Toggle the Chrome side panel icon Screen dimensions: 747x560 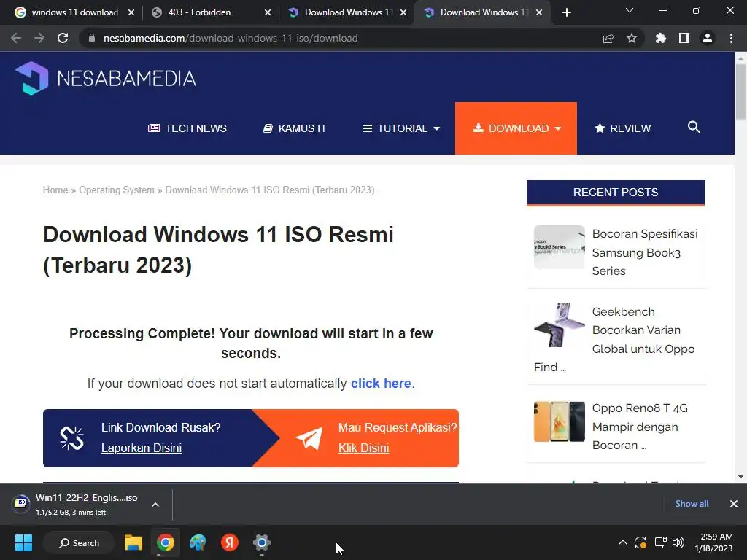684,38
